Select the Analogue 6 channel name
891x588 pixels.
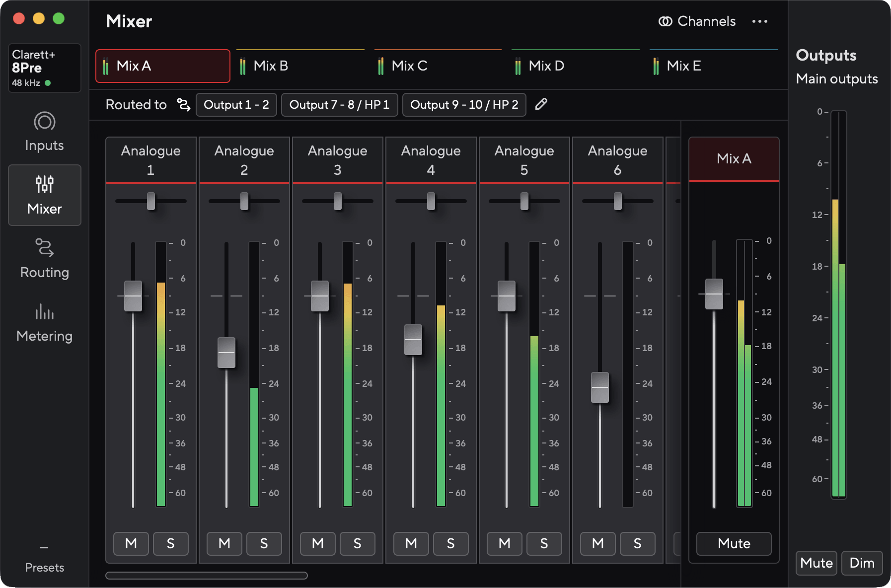(x=618, y=160)
